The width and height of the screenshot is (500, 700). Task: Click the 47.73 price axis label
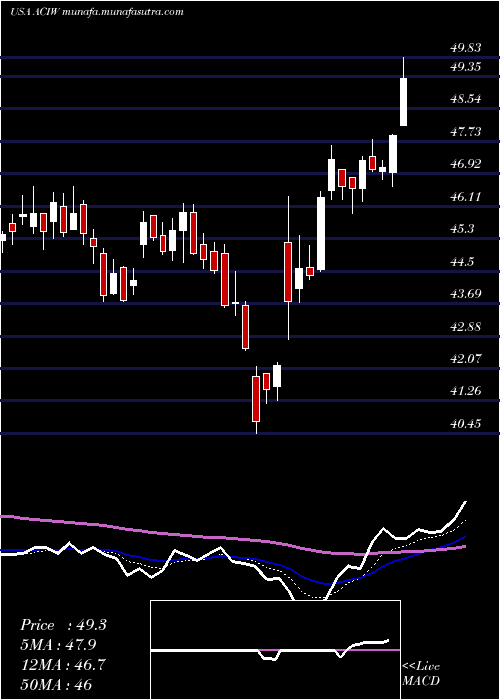465,132
